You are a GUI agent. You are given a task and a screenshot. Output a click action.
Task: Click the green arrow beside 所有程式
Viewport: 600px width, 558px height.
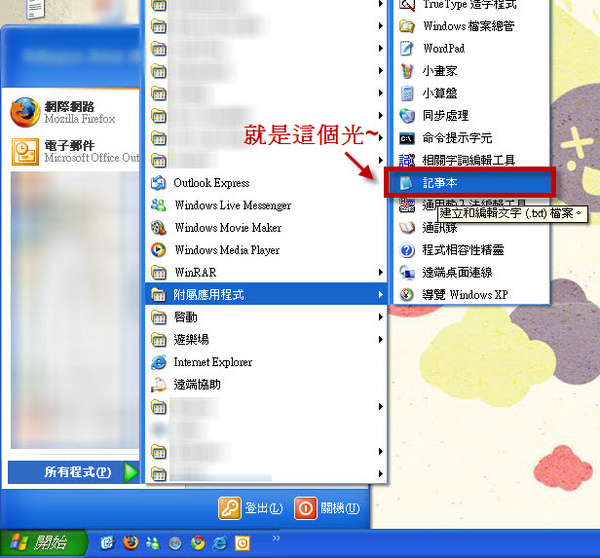click(x=131, y=472)
